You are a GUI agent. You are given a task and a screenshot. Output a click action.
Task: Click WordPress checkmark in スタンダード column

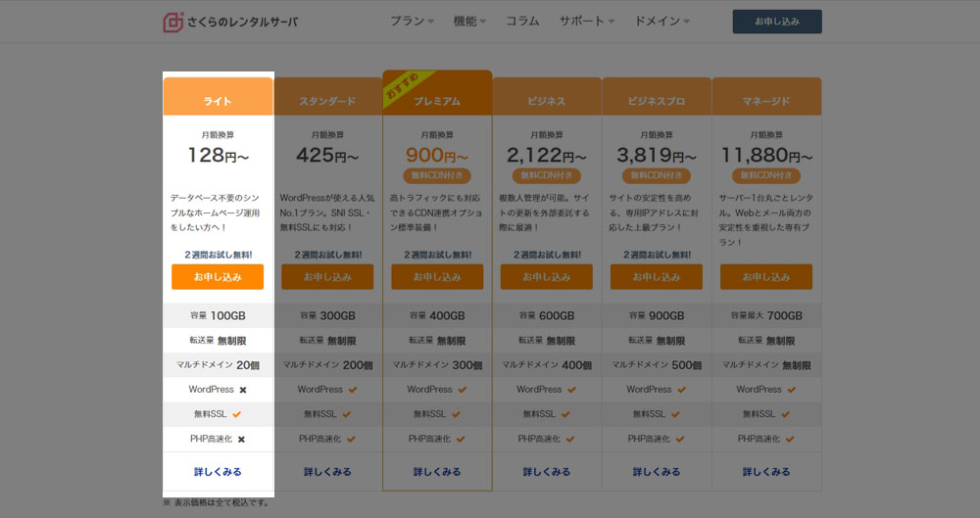coord(353,390)
